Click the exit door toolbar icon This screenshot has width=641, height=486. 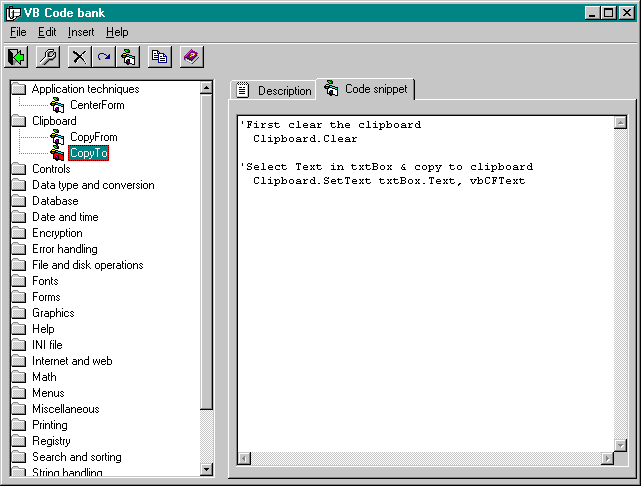point(16,57)
